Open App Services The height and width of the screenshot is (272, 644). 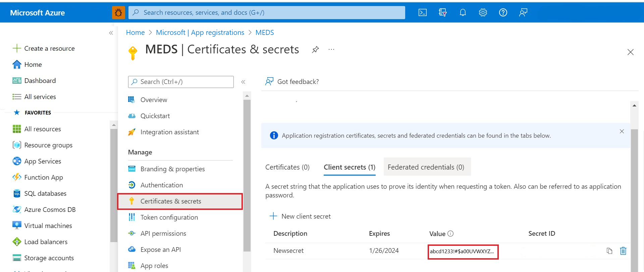click(37, 161)
